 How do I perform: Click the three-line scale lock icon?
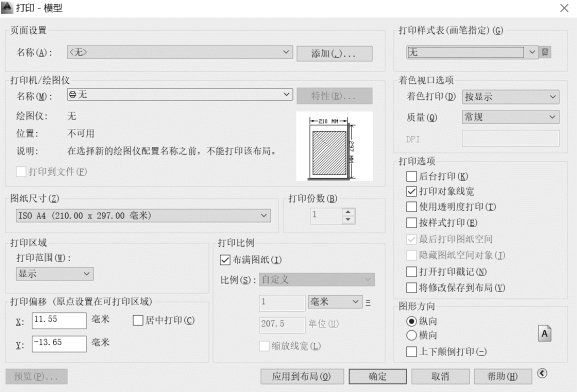[368, 303]
